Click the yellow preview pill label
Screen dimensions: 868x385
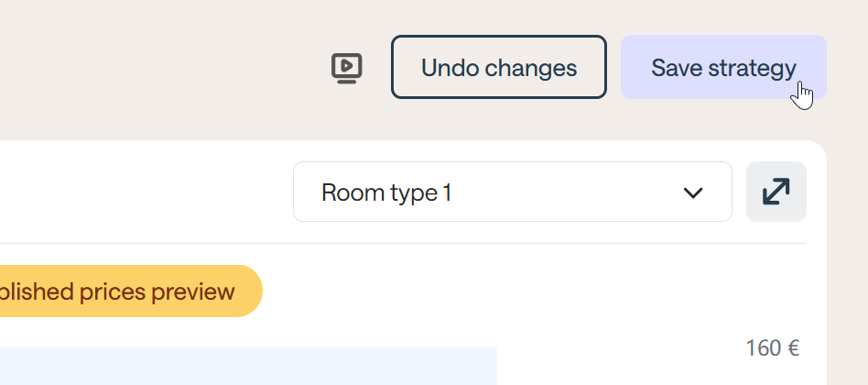[x=130, y=291]
